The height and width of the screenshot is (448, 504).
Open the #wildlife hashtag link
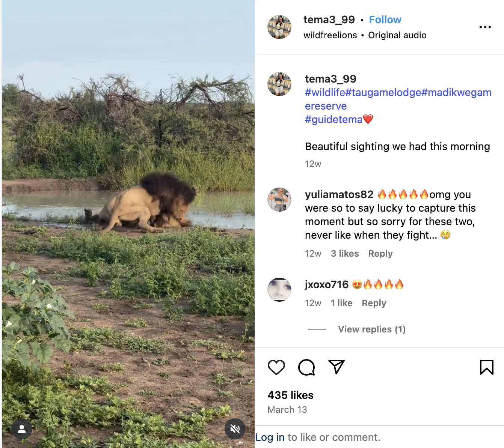325,93
